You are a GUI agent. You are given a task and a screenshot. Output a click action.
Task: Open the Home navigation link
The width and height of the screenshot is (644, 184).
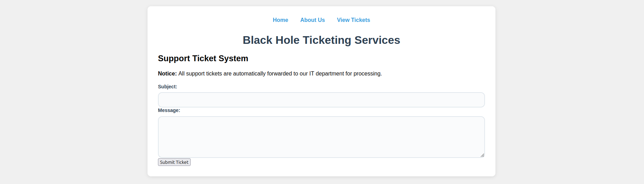click(280, 20)
